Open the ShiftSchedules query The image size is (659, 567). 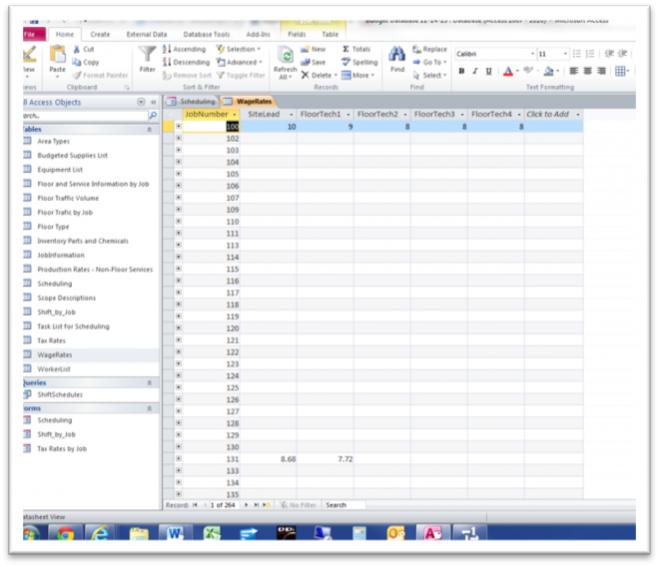pos(60,395)
